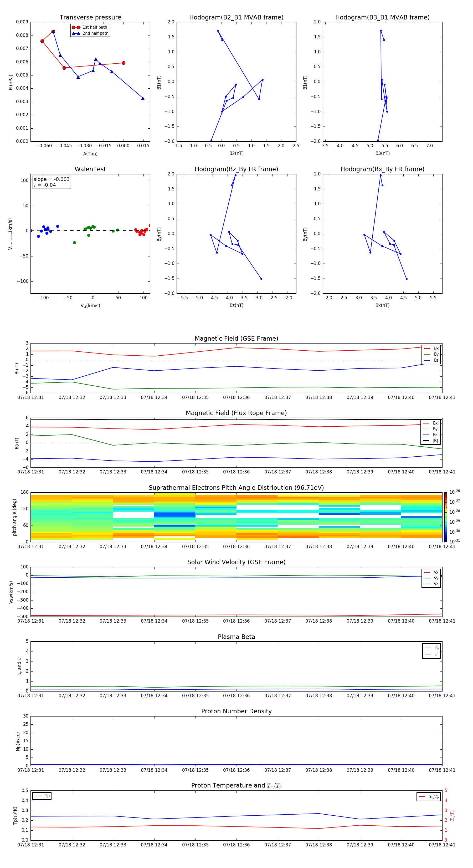Click the "Proton Number Density" title
The width and height of the screenshot is (473, 868).
[236, 711]
